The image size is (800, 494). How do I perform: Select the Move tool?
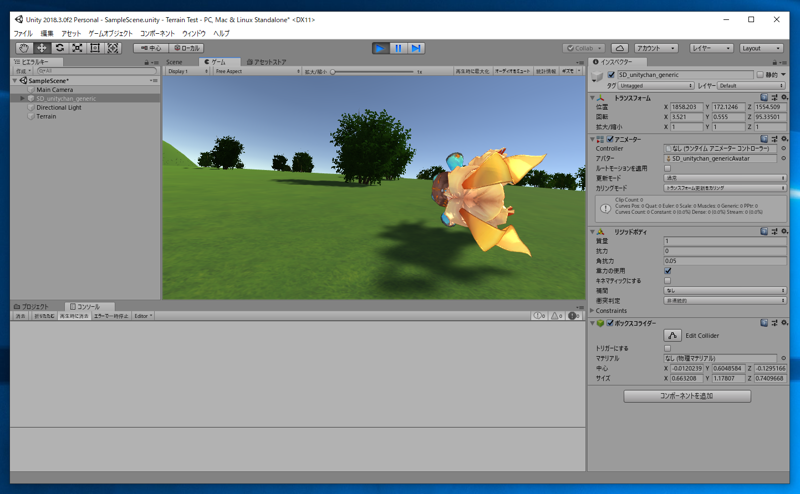click(41, 48)
